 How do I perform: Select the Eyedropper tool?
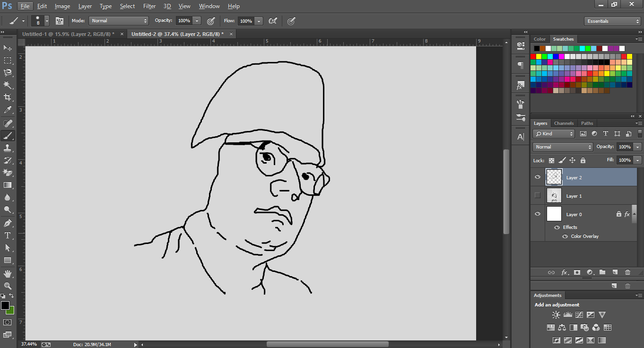coord(8,110)
